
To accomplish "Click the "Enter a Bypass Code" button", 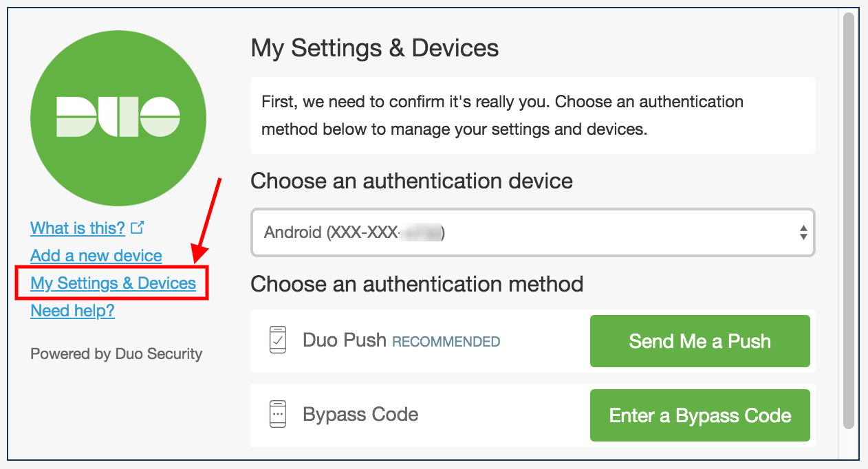I will click(699, 415).
